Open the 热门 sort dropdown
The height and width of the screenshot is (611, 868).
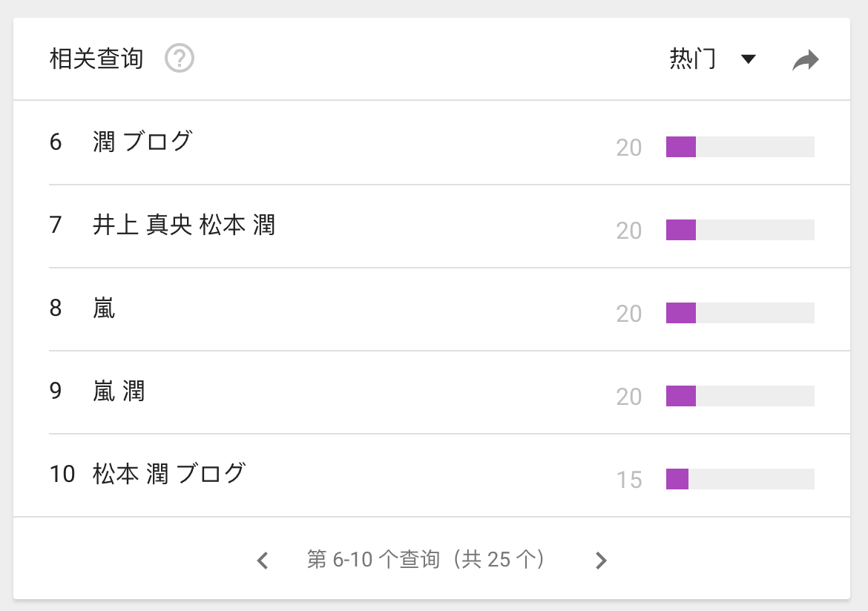point(693,59)
